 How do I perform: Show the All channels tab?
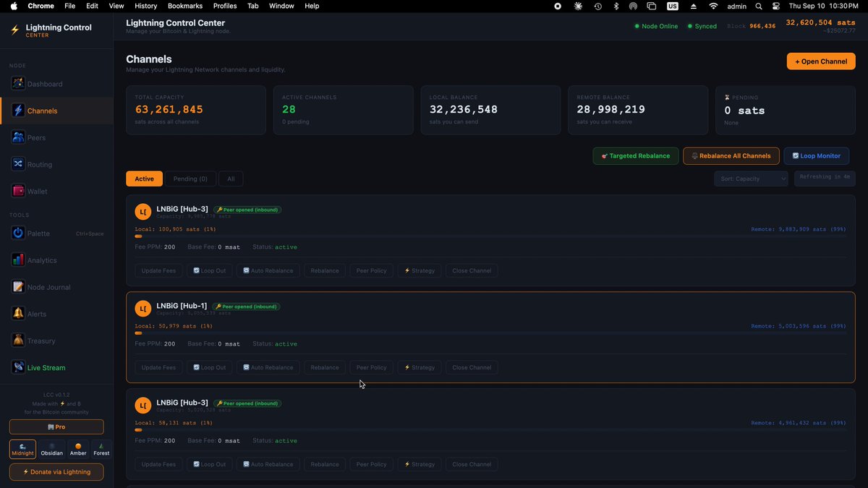point(231,179)
